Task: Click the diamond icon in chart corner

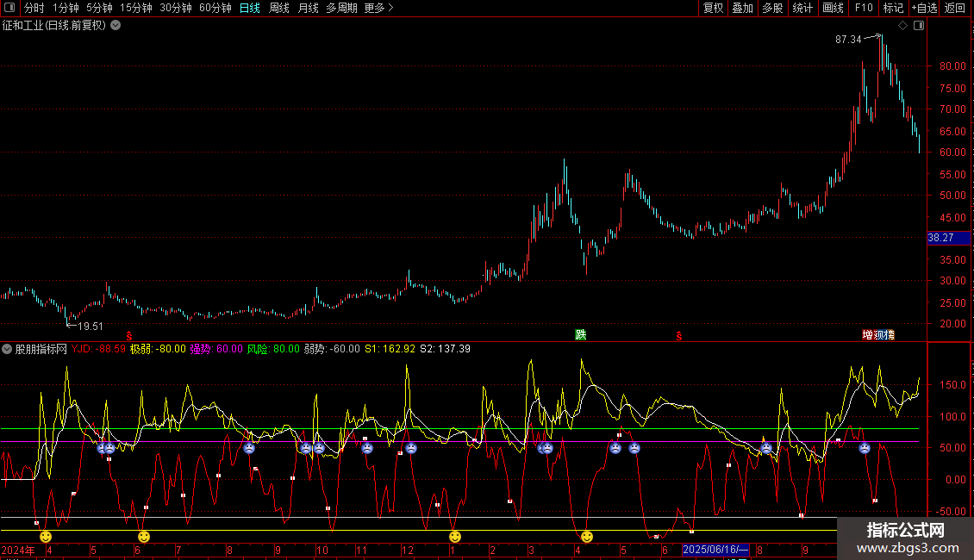Action: coord(902,26)
